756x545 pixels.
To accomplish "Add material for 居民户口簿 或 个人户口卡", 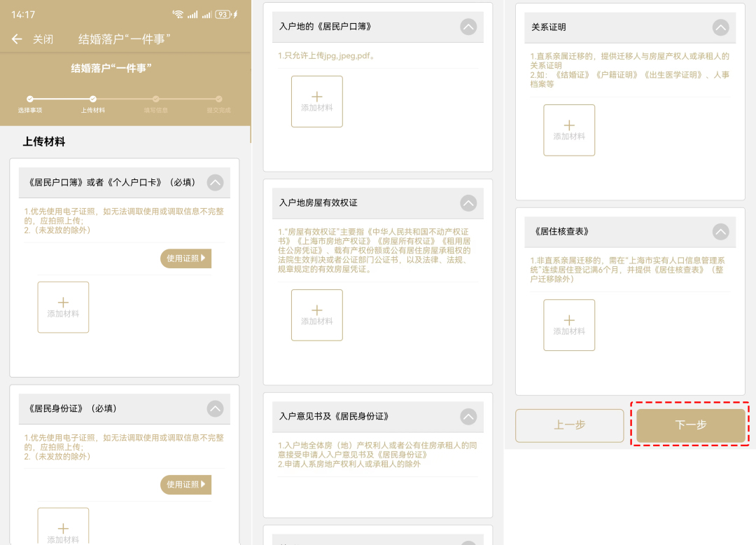I will pos(63,308).
